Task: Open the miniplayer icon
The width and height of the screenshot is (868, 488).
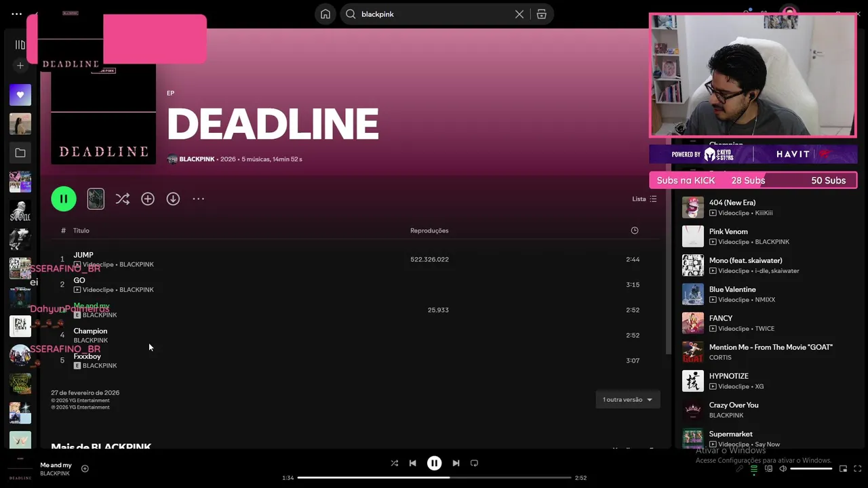Action: (843, 468)
